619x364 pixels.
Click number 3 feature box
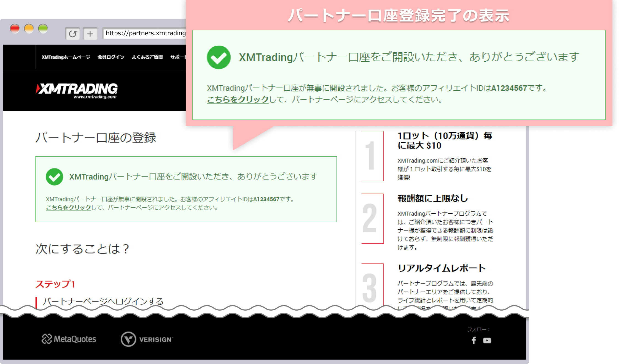[x=372, y=285]
